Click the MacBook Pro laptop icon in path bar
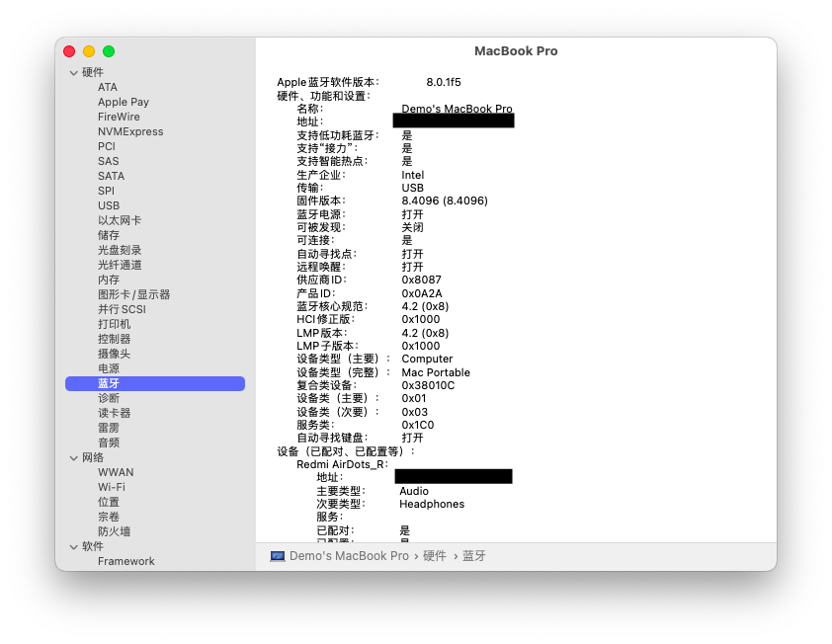 coord(277,556)
